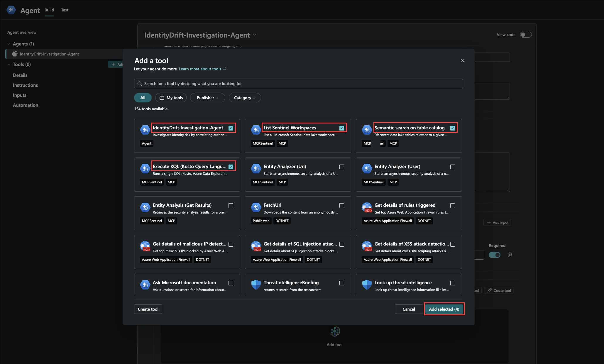Check the Ask Microsoft documentation checkbox

coord(231,283)
